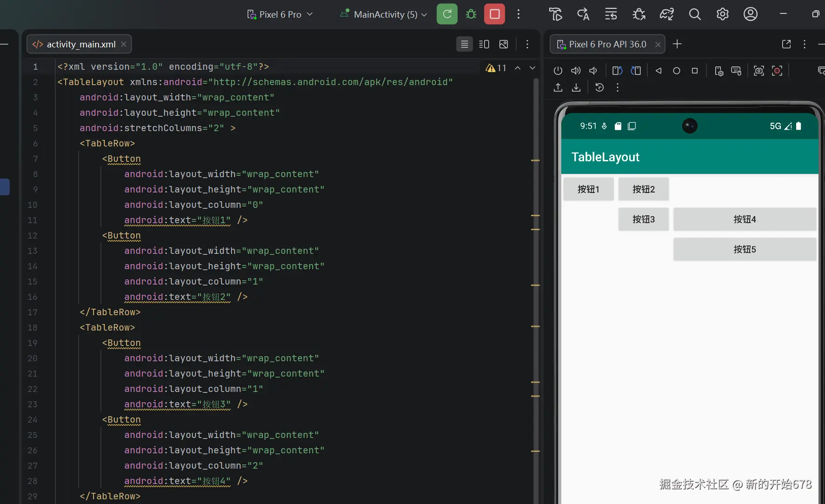Stop the running app with the red button
This screenshot has height=504, width=825.
point(495,14)
